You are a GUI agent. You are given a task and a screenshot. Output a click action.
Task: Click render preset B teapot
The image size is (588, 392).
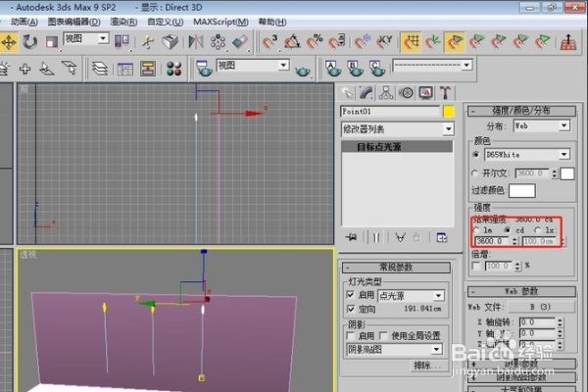(x=355, y=69)
